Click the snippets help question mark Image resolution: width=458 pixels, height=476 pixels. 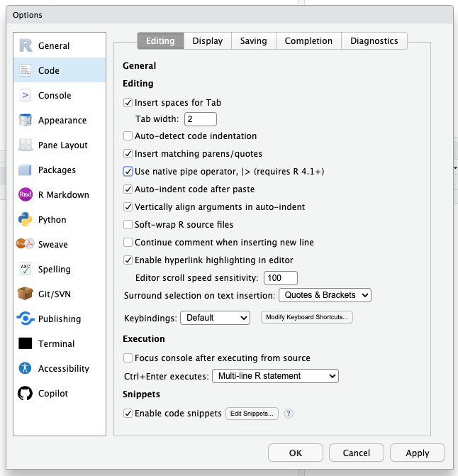coord(289,414)
